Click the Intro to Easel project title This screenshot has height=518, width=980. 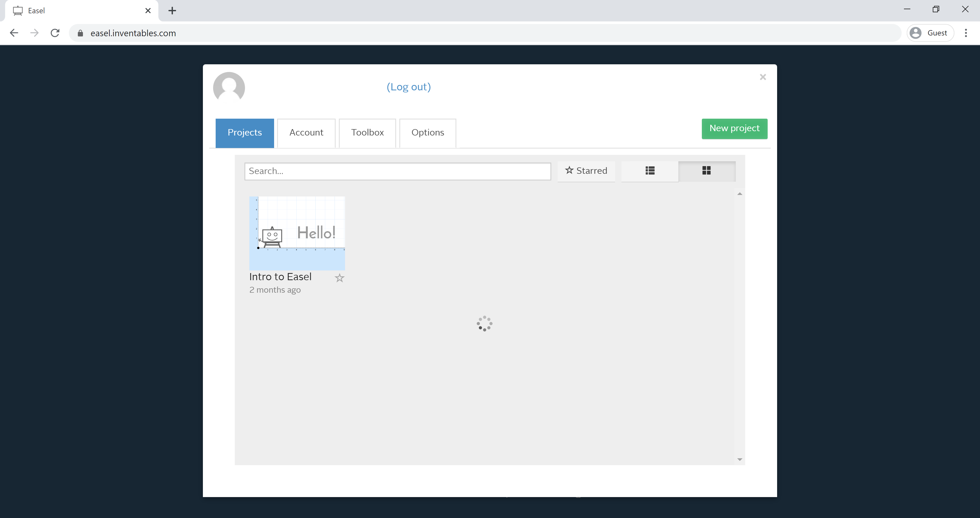coord(280,277)
